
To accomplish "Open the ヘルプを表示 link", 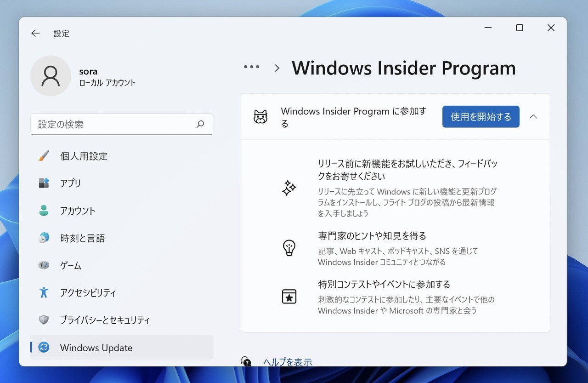I will (288, 362).
